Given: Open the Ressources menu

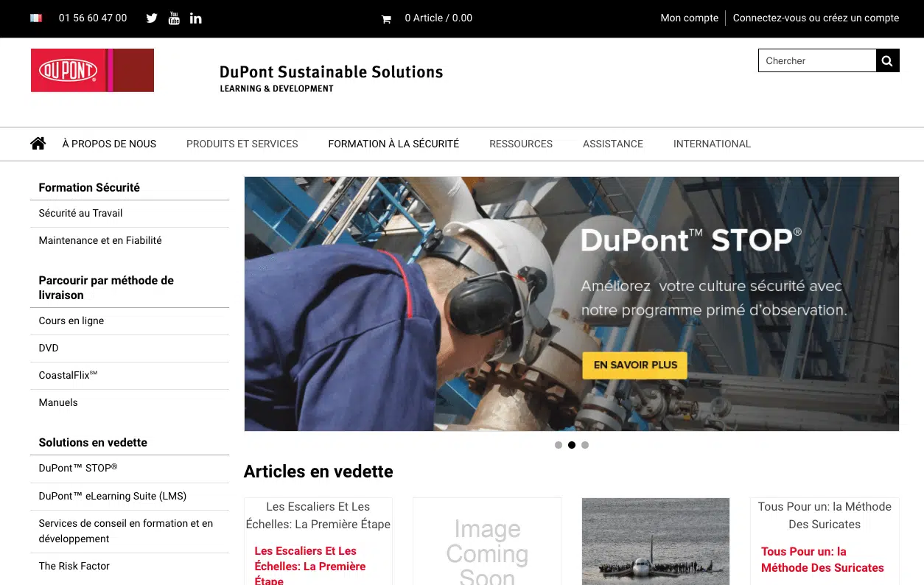Looking at the screenshot, I should 521,144.
